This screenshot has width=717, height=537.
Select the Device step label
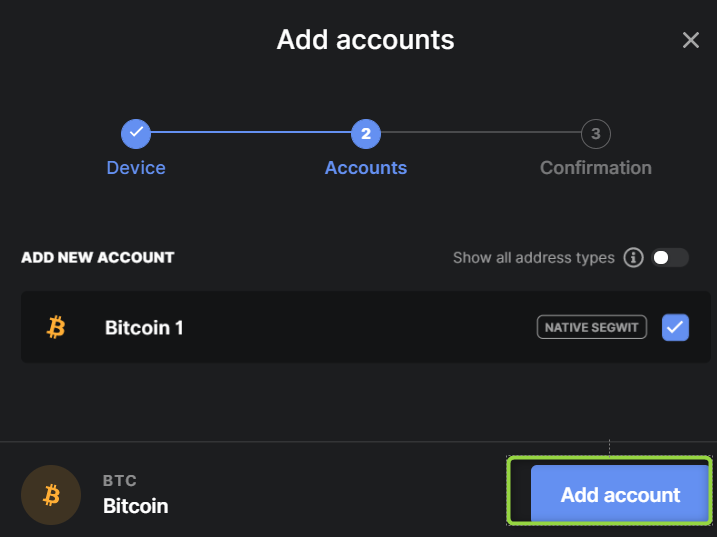(x=136, y=168)
